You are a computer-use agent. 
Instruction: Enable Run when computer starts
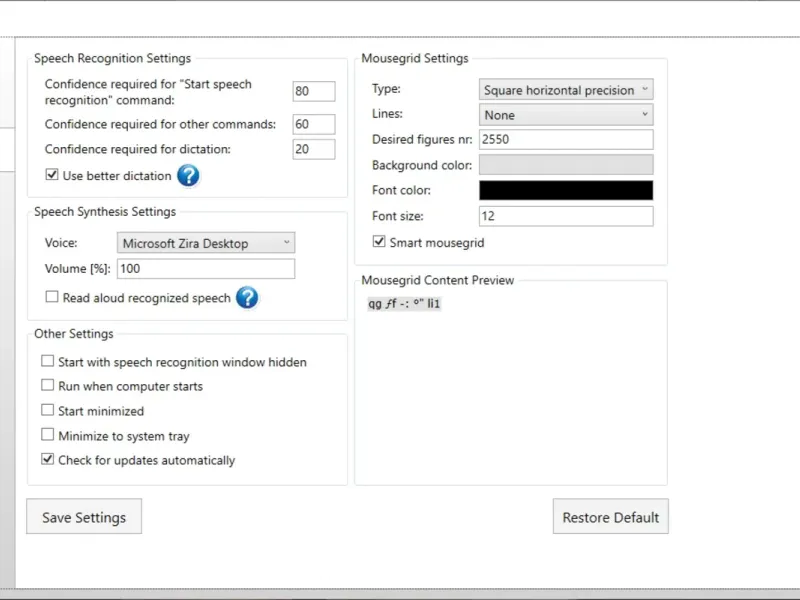[48, 386]
